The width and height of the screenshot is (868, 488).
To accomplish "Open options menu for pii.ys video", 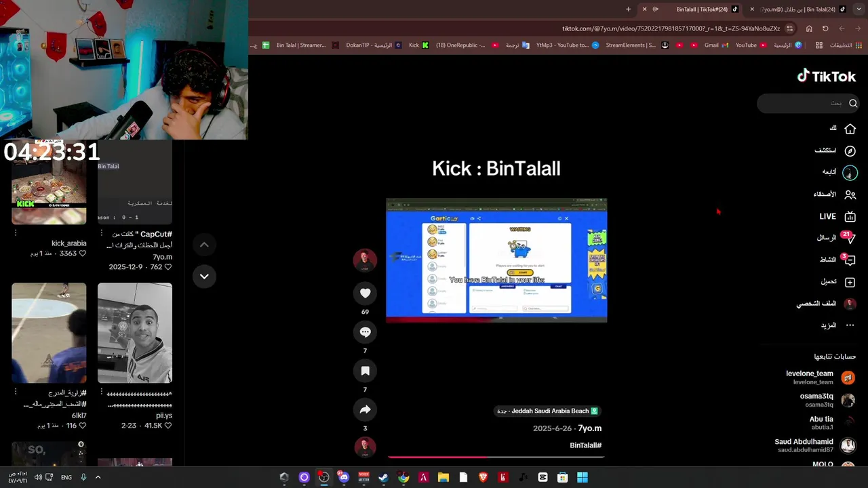I will click(102, 392).
